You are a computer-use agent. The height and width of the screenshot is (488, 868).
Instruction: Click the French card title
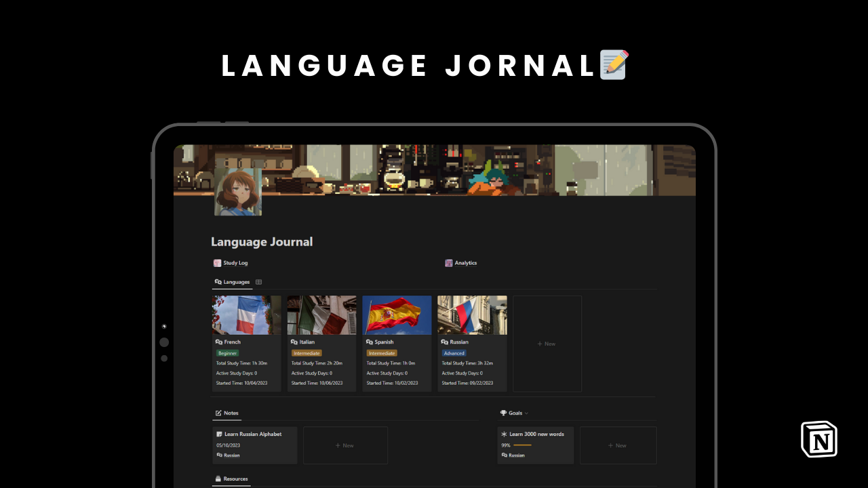233,342
